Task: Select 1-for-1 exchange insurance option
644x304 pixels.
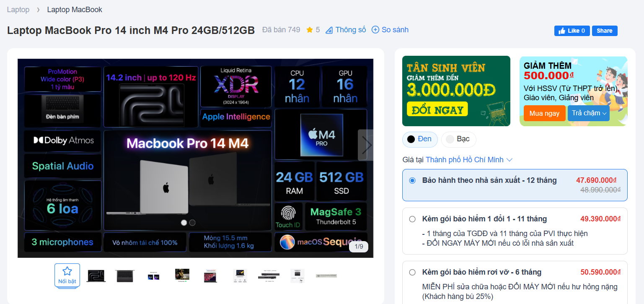Action: 412,219
